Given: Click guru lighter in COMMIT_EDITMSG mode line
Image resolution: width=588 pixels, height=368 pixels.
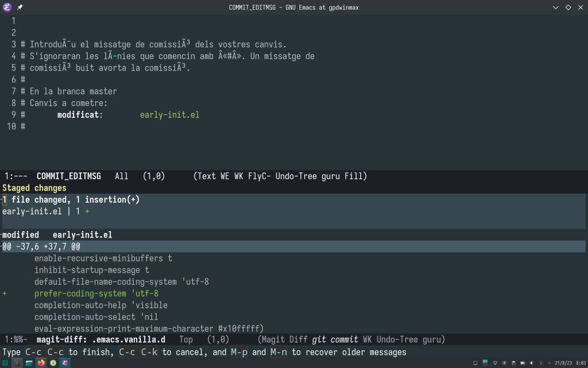Looking at the screenshot, I should pos(331,176).
